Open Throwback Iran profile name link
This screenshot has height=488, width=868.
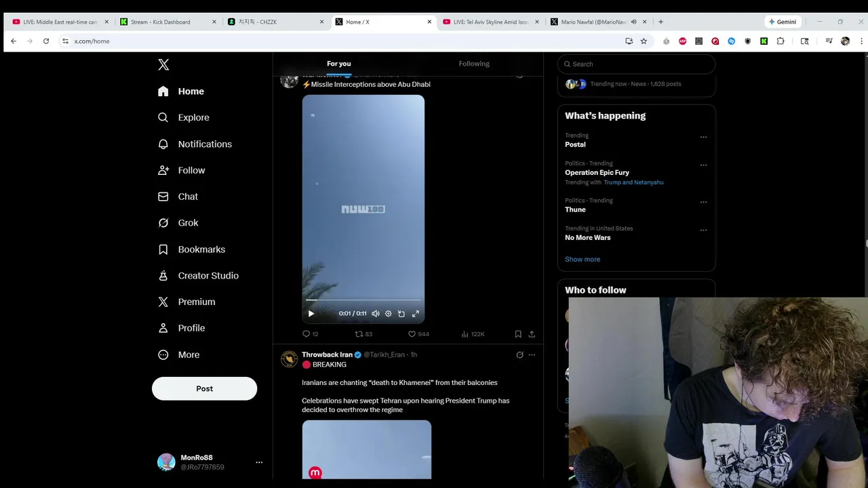pos(327,354)
